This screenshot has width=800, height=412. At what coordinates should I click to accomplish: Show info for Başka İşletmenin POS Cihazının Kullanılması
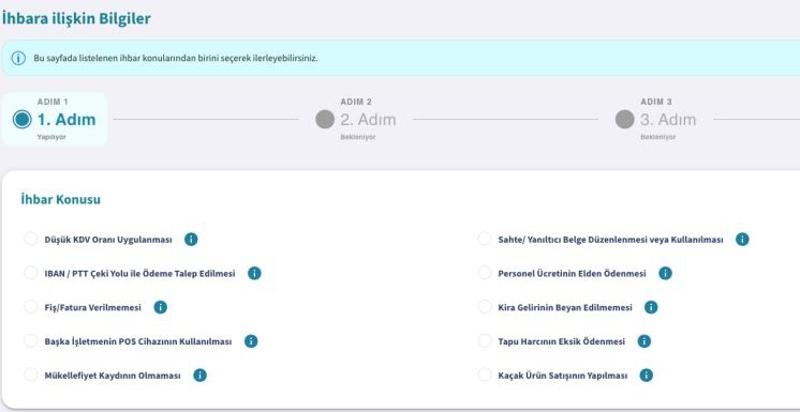[x=250, y=341]
